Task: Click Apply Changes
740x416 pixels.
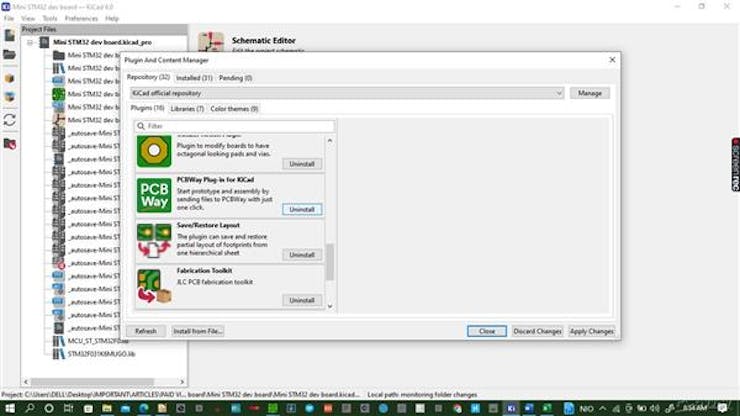Action: point(591,331)
